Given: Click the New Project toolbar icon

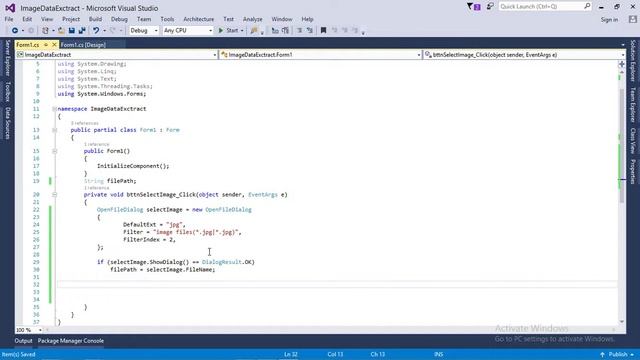Looking at the screenshot, I should point(45,31).
